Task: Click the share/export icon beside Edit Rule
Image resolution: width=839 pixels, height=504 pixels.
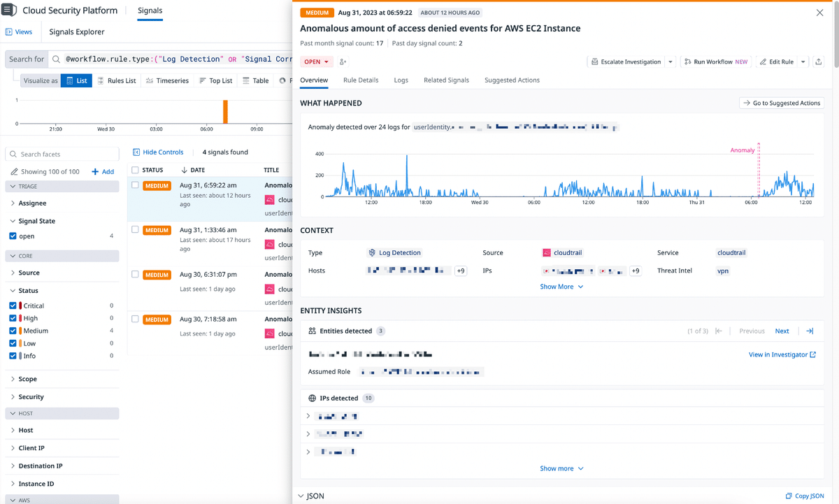Action: [818, 62]
